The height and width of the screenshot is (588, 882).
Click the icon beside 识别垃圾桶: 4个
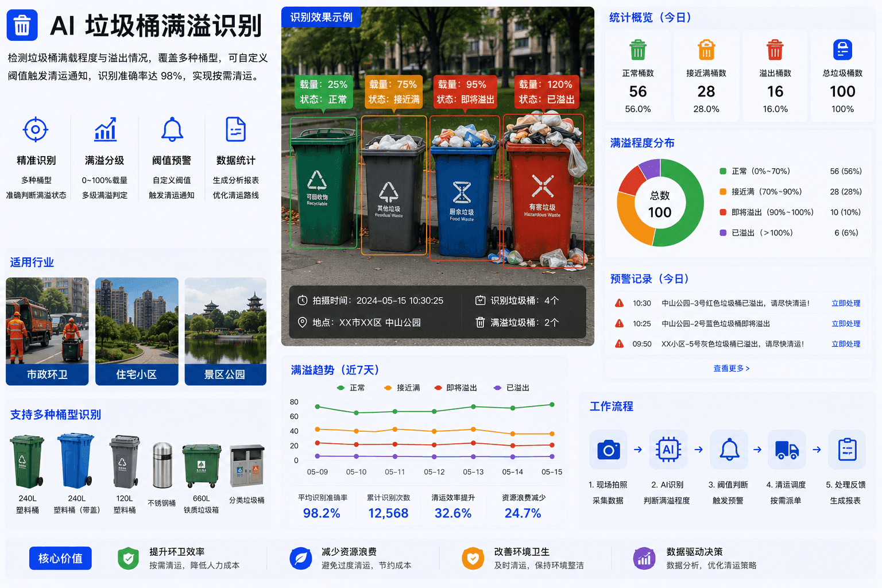480,300
